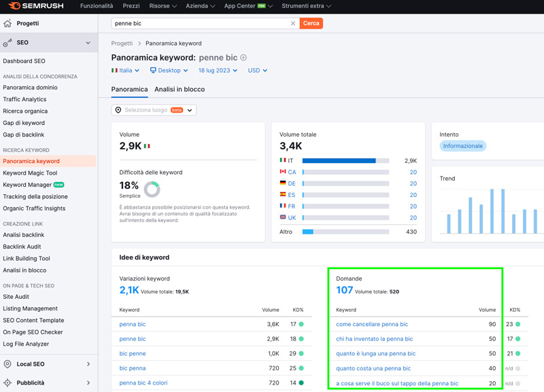544x392 pixels.
Task: Open the bic penne keyword link
Action: (x=133, y=353)
